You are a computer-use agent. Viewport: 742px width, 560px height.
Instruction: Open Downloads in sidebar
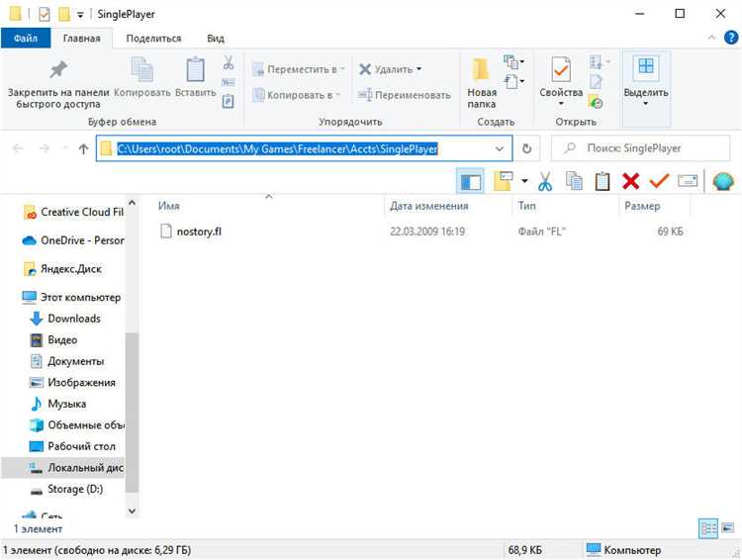[x=65, y=319]
